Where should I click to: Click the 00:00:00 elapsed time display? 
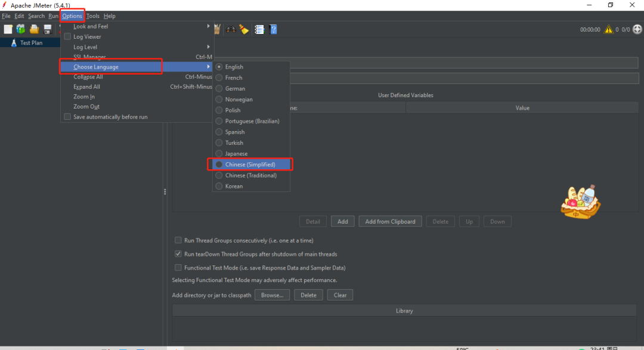point(590,30)
